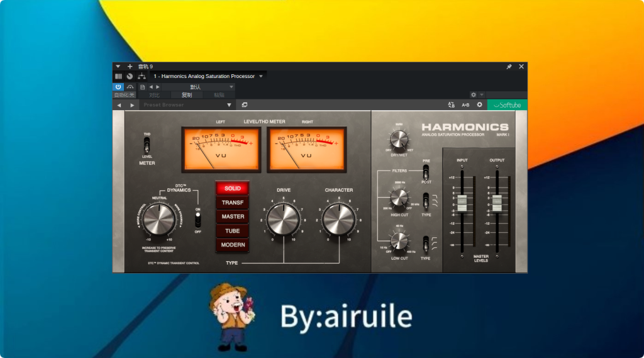The image size is (644, 358).
Task: Click the OUTPUT level fader handle
Action: 497,203
